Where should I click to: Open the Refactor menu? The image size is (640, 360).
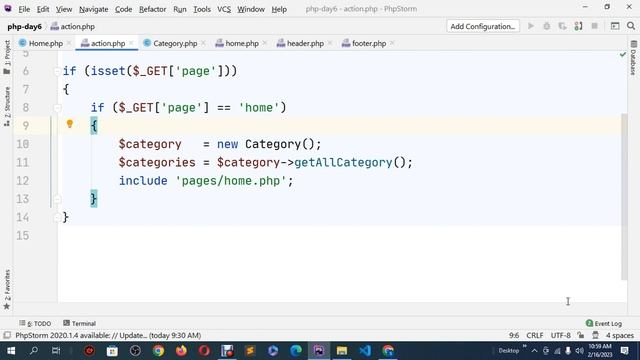[x=152, y=9]
